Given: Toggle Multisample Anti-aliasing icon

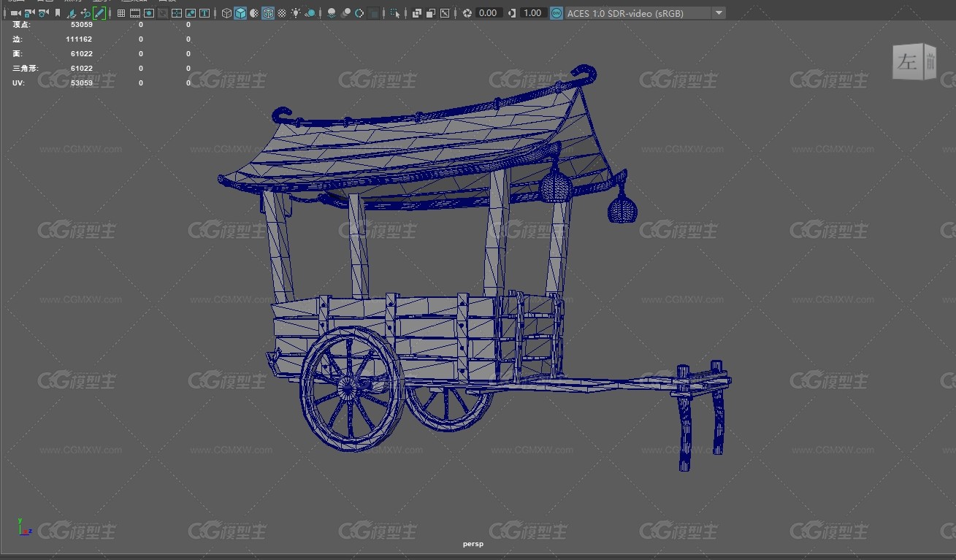Looking at the screenshot, I should click(359, 13).
